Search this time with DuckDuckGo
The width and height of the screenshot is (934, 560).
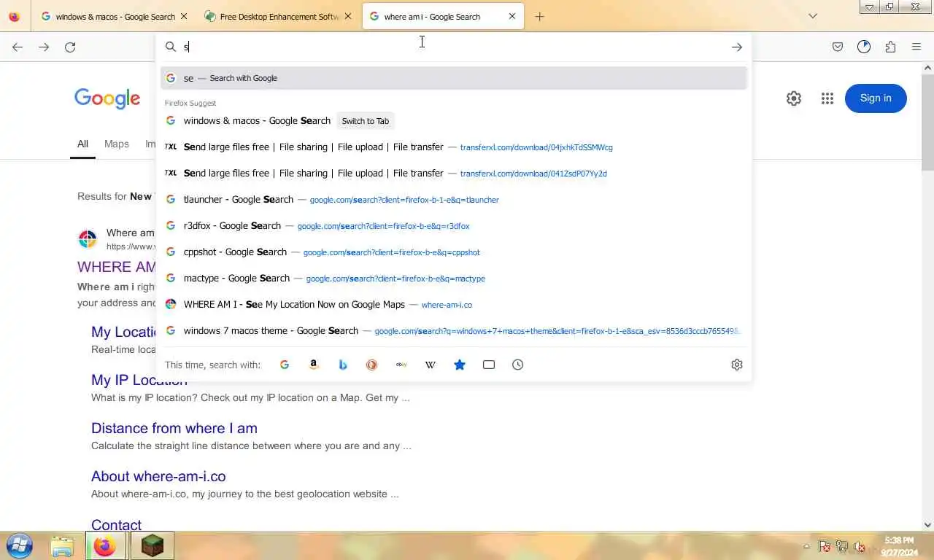(x=372, y=365)
